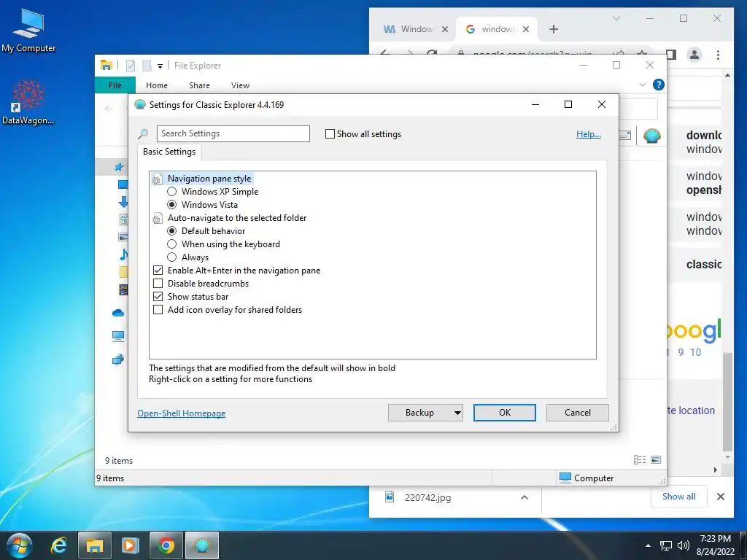Click the magnifier icon beside Search Settings

pyautogui.click(x=143, y=134)
